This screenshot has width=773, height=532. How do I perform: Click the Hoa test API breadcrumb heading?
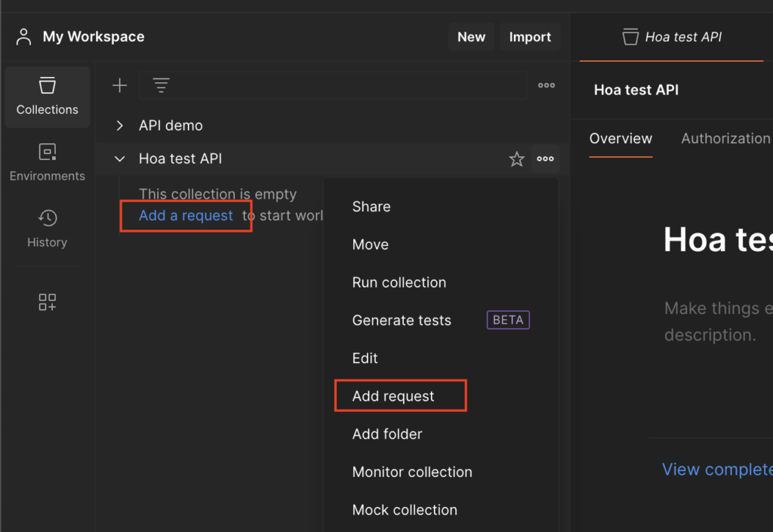[636, 90]
